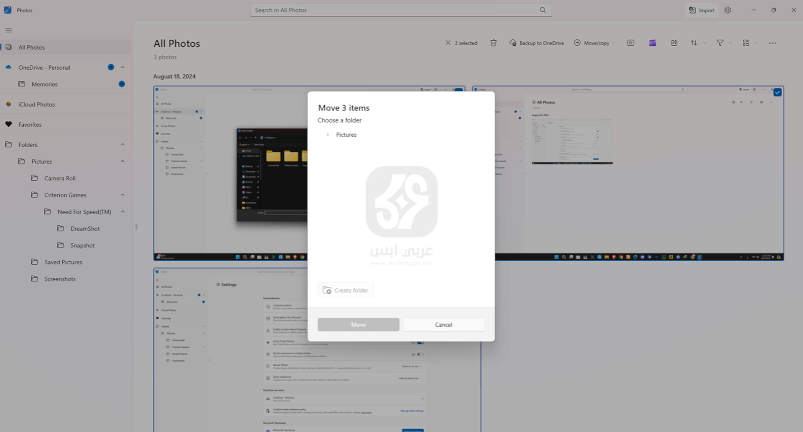The image size is (803, 432).
Task: Open the Move/copy dropdown arrow
Action: point(614,43)
